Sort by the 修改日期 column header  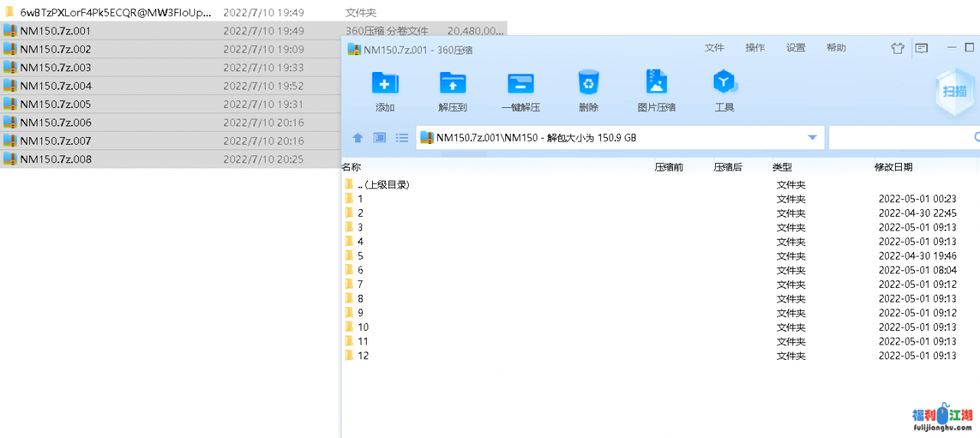893,167
